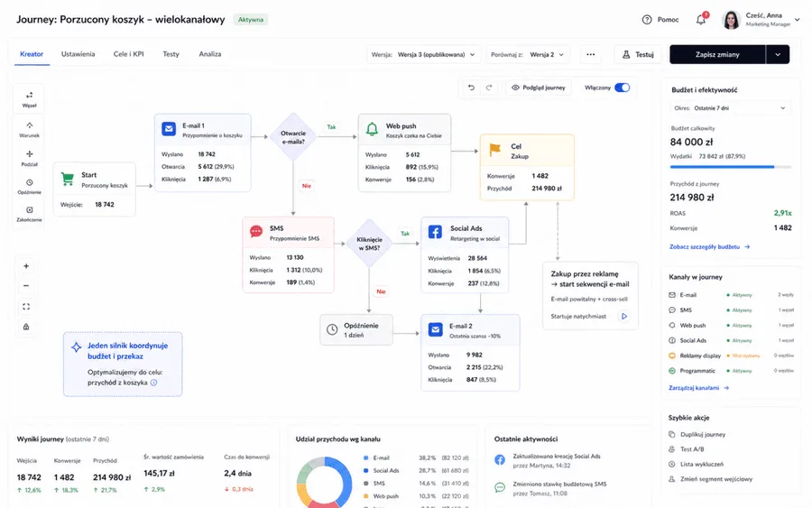Select the Podział split tool
The image size is (812, 508).
point(29,158)
